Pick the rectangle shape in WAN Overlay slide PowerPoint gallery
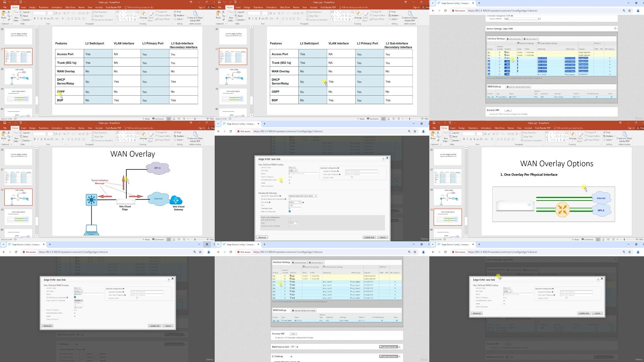Image resolution: width=644 pixels, height=362 pixels. coord(128,133)
